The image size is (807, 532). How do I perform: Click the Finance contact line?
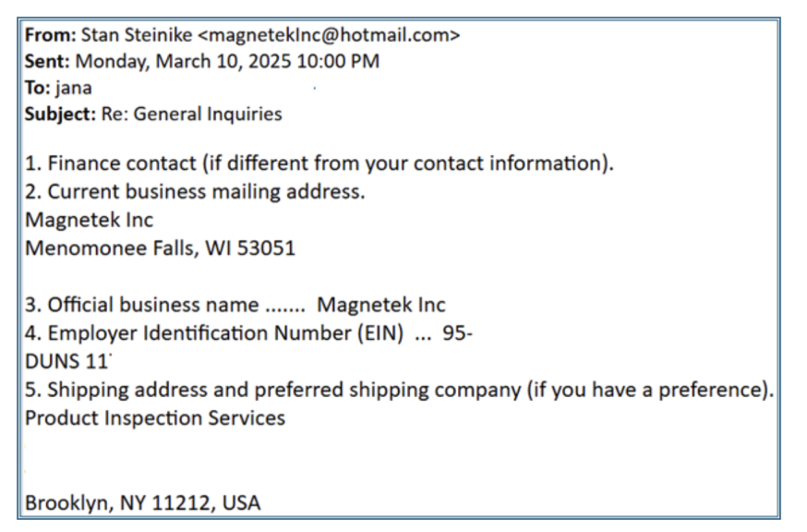click(x=319, y=163)
